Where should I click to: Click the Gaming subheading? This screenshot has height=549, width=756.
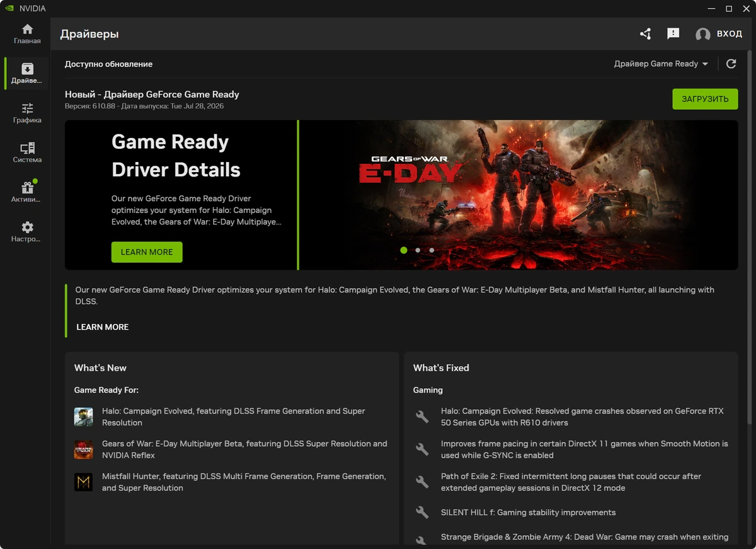(x=428, y=390)
